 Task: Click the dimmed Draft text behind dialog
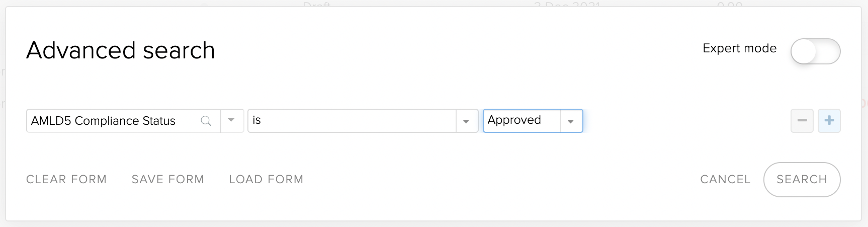pyautogui.click(x=317, y=5)
